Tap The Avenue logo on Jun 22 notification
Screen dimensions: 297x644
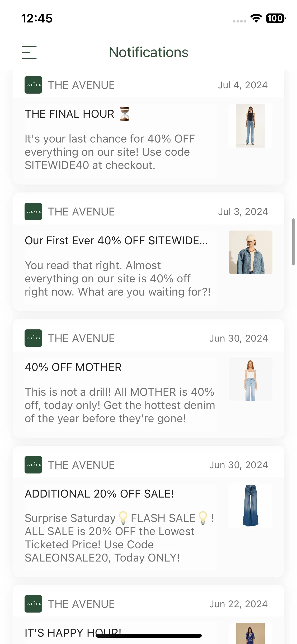coord(33,604)
